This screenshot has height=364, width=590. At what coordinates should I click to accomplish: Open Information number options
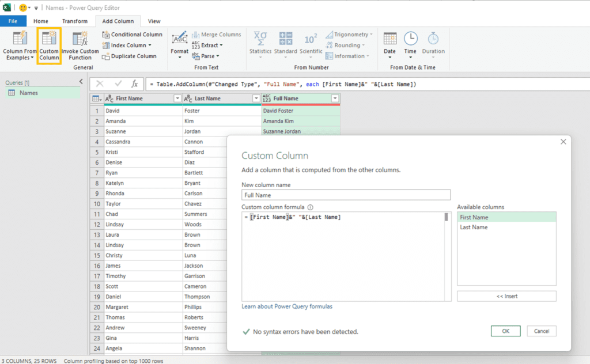tap(347, 56)
